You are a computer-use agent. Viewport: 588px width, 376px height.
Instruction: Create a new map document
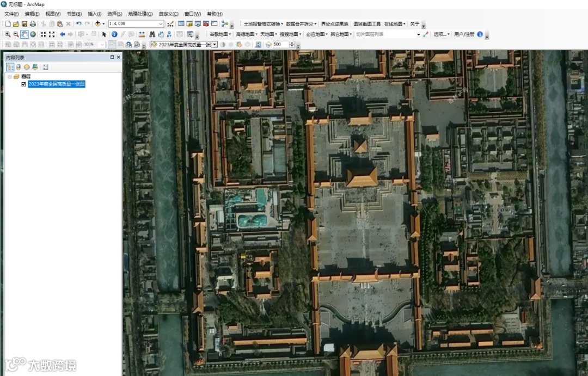click(x=8, y=23)
